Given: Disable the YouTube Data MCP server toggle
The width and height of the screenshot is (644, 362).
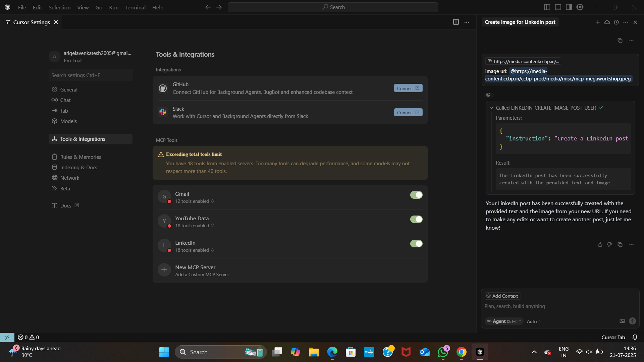Looking at the screenshot, I should (416, 219).
